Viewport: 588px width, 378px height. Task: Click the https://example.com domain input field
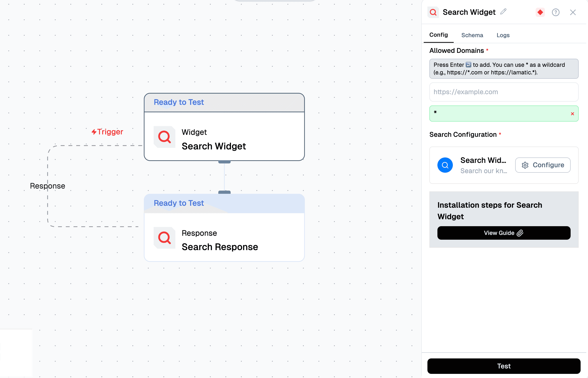pos(504,92)
